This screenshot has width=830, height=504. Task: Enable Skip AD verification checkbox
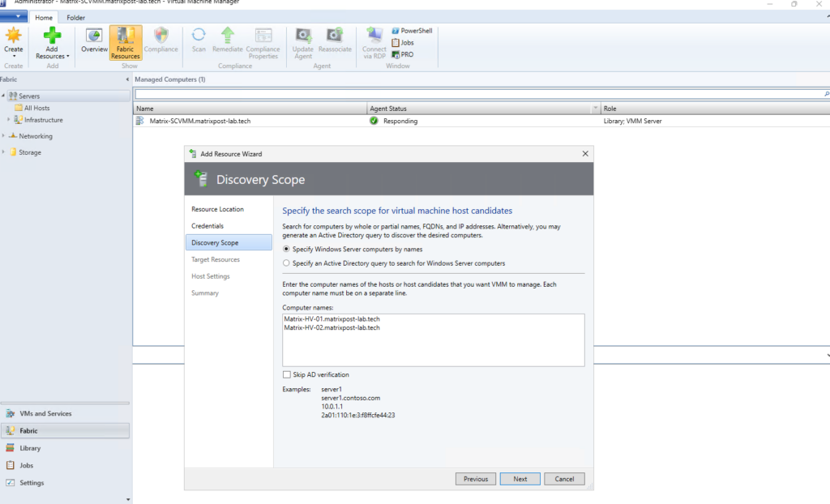pos(287,374)
